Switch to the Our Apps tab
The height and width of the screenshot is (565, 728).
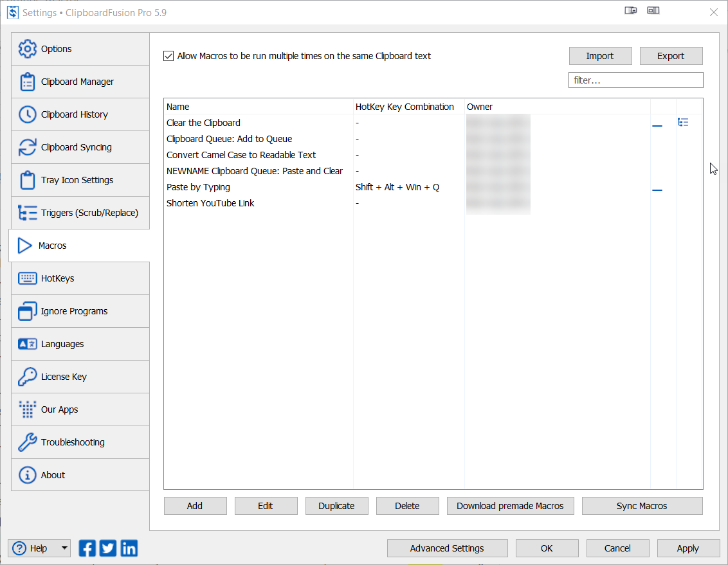[x=80, y=409]
